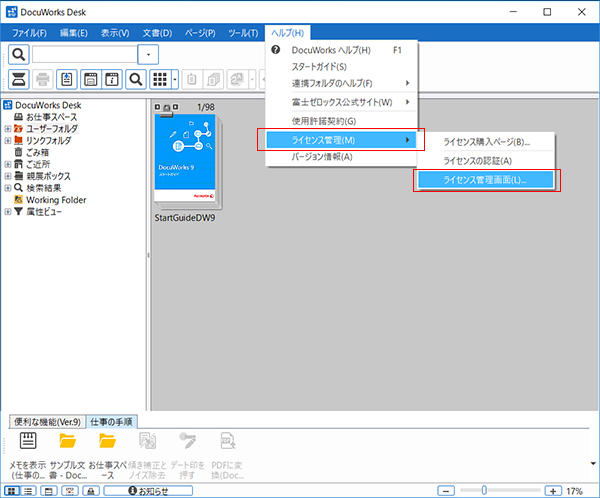Open the search history dropdown arrow
The height and width of the screenshot is (498, 600).
point(148,55)
